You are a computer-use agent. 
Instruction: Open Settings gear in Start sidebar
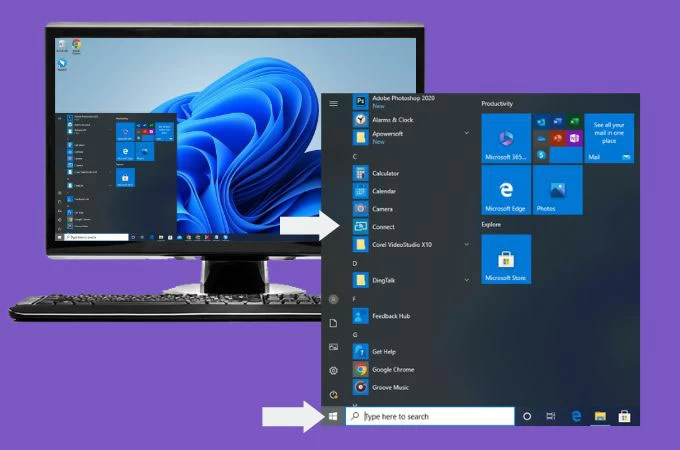click(x=333, y=371)
